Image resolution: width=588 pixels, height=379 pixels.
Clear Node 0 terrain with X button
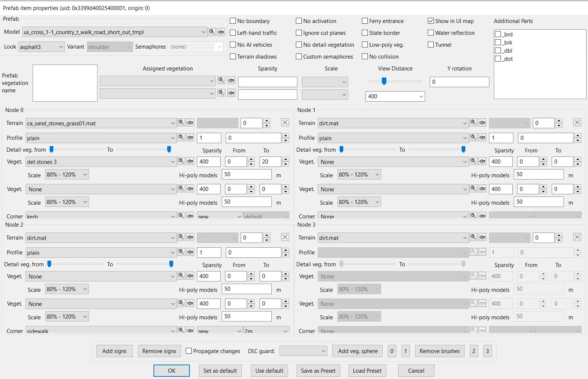click(285, 122)
